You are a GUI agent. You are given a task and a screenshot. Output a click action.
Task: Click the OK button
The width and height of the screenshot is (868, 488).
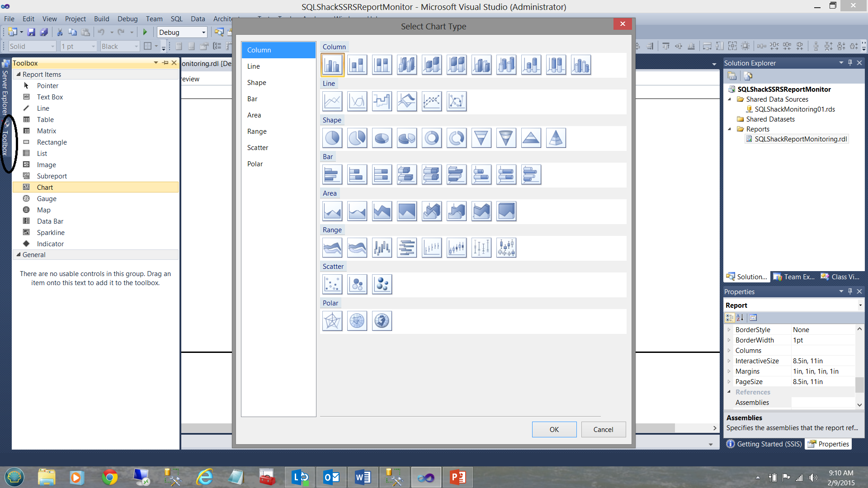[554, 429]
